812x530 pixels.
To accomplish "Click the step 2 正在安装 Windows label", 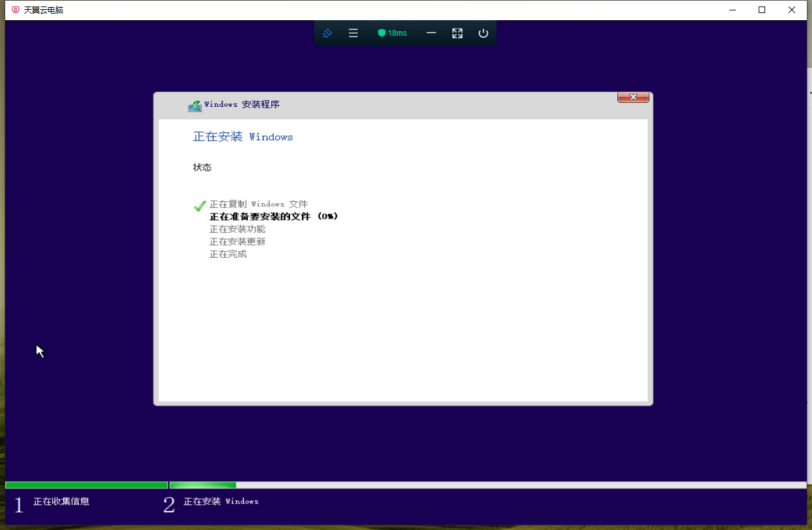I will click(x=221, y=501).
